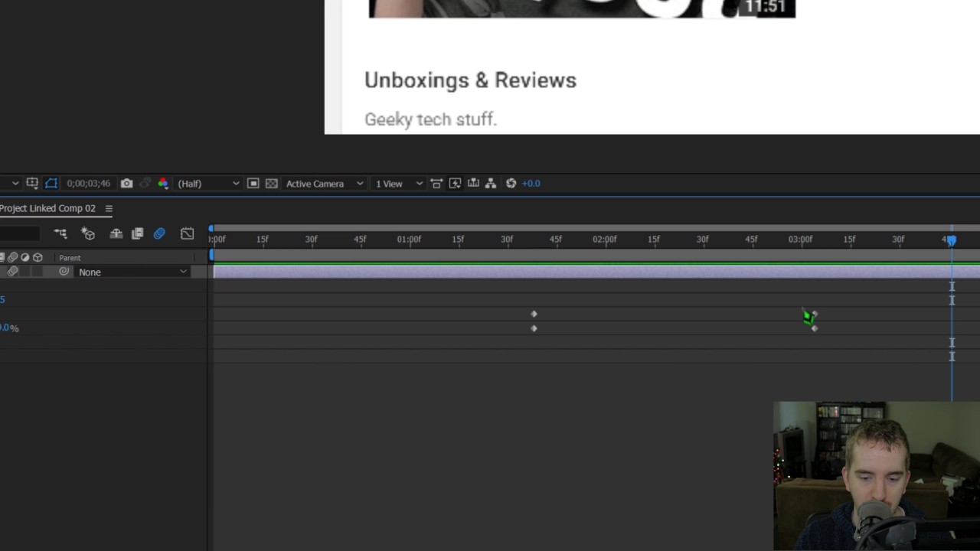Image resolution: width=980 pixels, height=551 pixels.
Task: Toggle the Region of Interest button
Action: point(253,184)
